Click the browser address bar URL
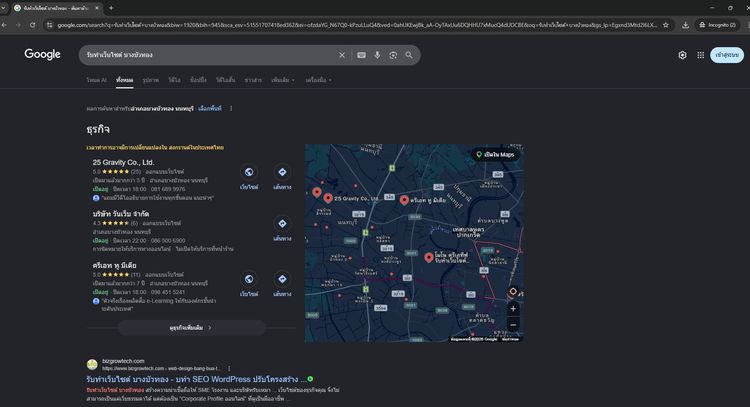The height and width of the screenshot is (407, 750). click(x=357, y=25)
